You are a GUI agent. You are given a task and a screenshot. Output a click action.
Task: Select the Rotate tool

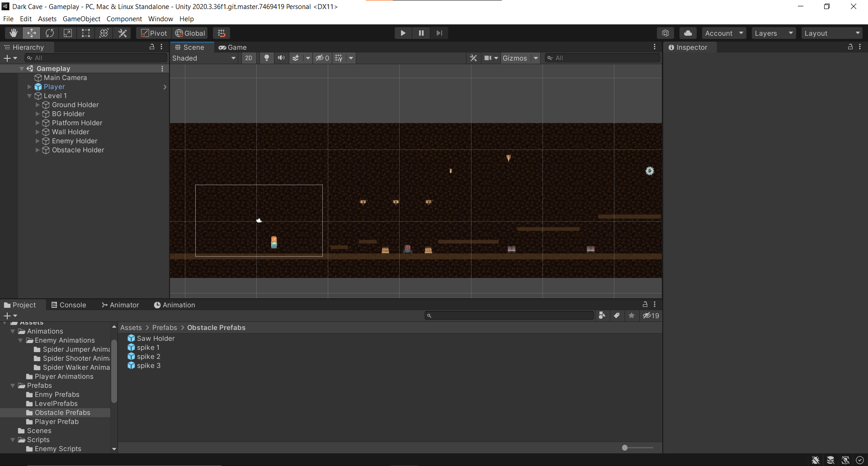(49, 33)
